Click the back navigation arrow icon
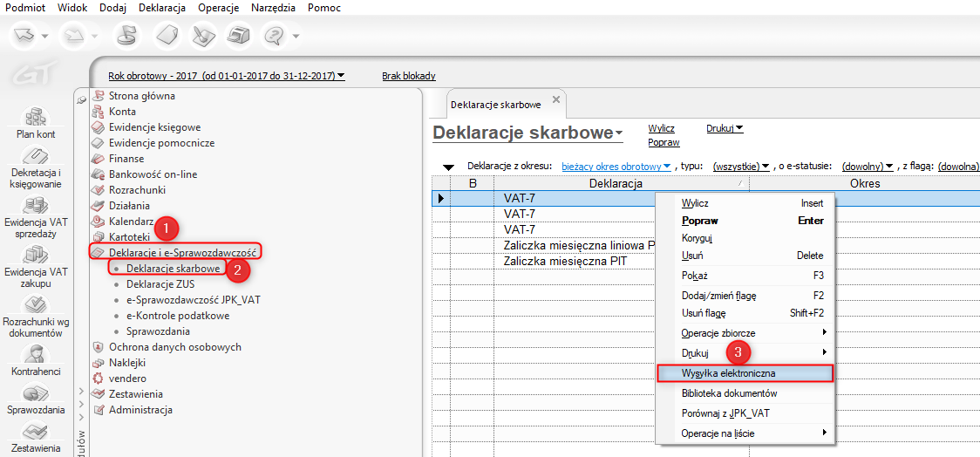This screenshot has height=457, width=980. (x=24, y=37)
